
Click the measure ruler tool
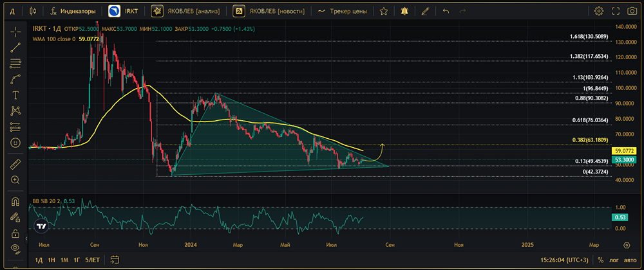[x=15, y=164]
